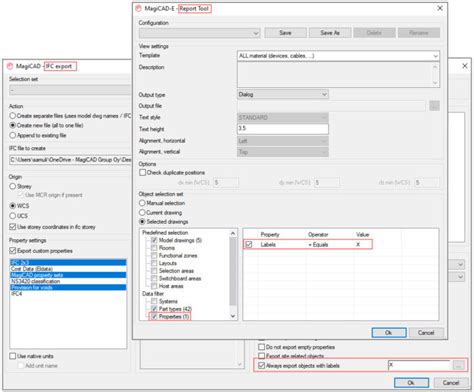Select Properties (1) in the Data filter tree
This screenshot has height=392, width=474.
point(174,316)
